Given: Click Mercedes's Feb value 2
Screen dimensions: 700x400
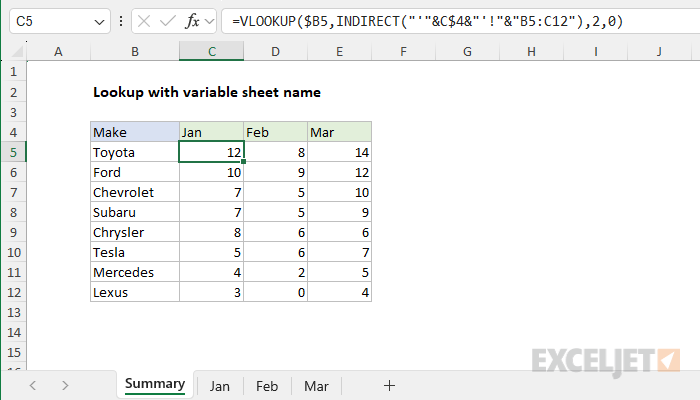Looking at the screenshot, I should [275, 273].
